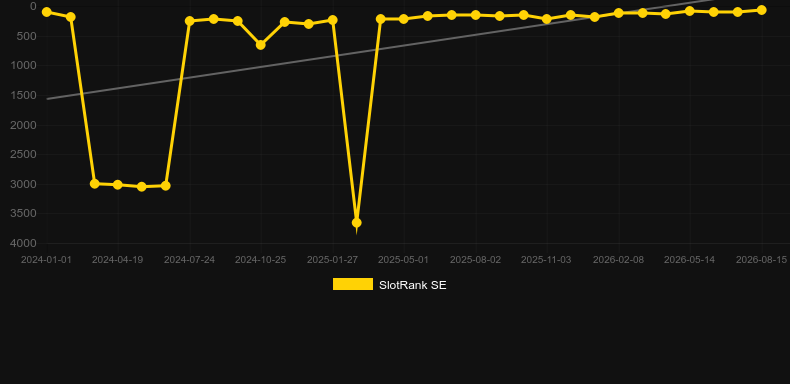Click the 3500 value on the rank axis
The height and width of the screenshot is (384, 790).
point(24,214)
